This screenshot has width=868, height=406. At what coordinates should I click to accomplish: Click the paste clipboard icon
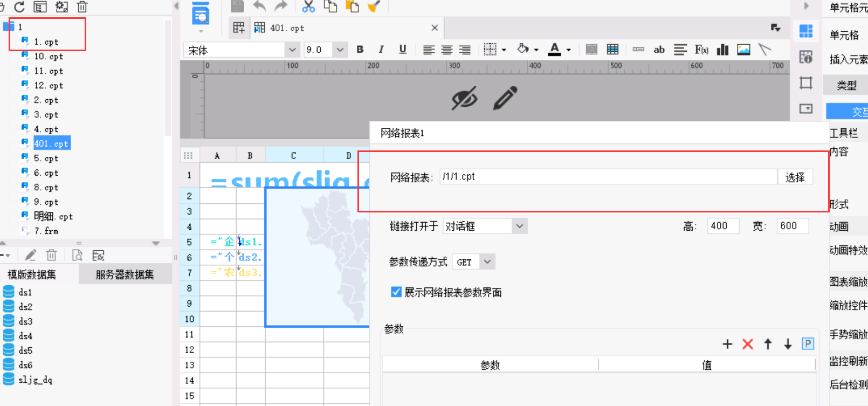click(352, 6)
